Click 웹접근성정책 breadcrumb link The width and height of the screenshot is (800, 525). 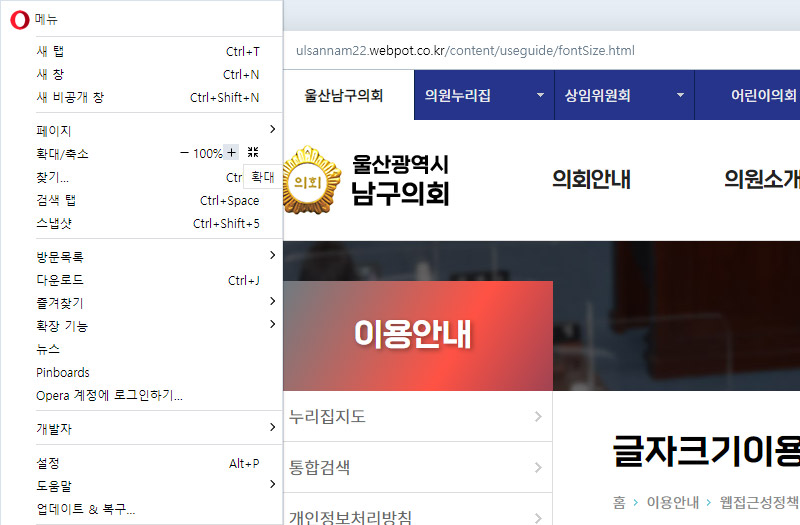tap(759, 503)
